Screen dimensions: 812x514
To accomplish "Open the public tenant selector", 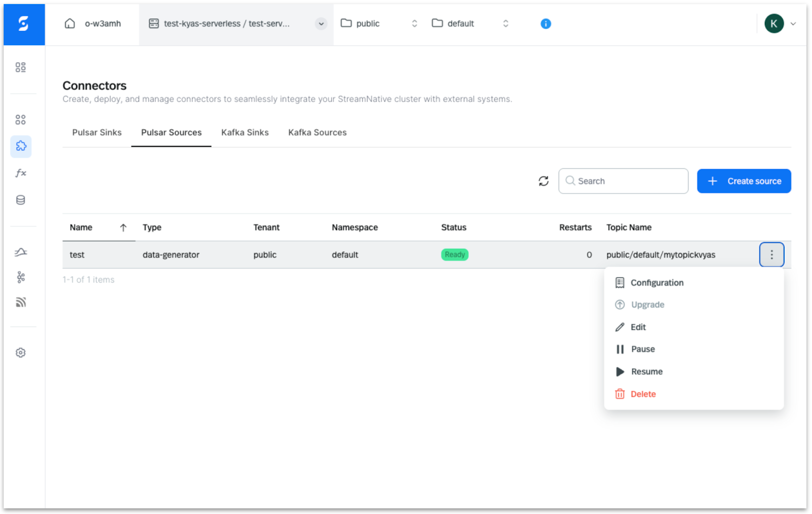I will point(380,24).
